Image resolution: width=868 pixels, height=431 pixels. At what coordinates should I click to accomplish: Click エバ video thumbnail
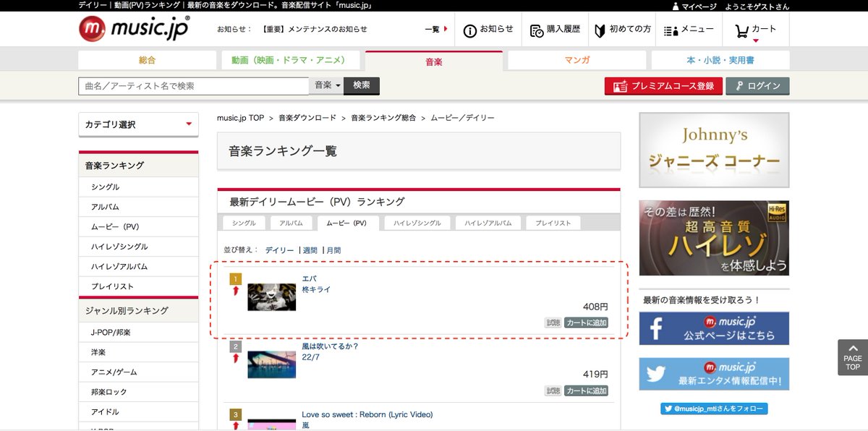tap(271, 296)
